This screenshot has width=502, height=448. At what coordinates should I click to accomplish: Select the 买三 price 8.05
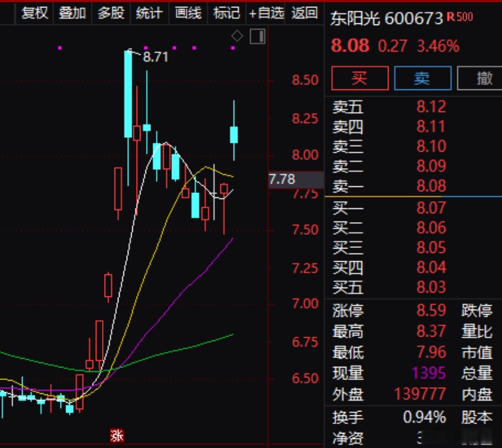[431, 247]
